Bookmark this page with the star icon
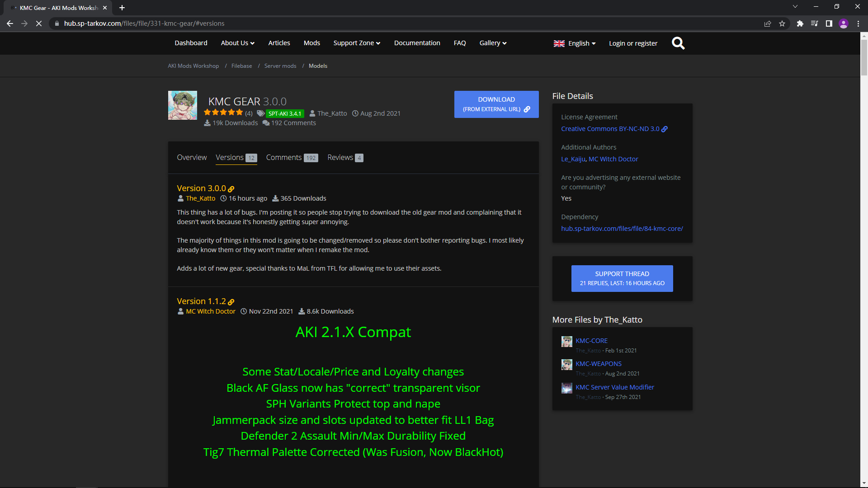Screen dimensions: 868x488 782,23
